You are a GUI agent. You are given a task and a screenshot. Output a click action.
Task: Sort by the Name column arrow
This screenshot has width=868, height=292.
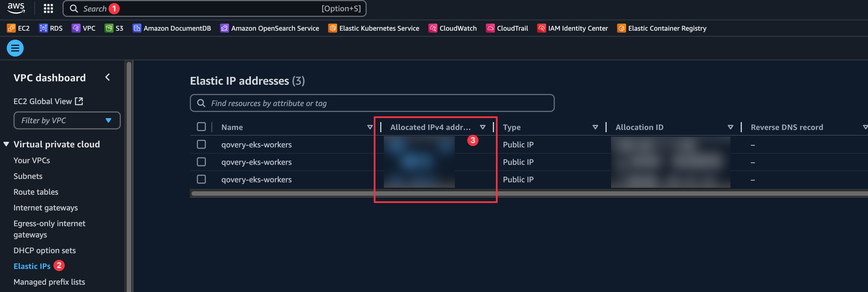370,127
